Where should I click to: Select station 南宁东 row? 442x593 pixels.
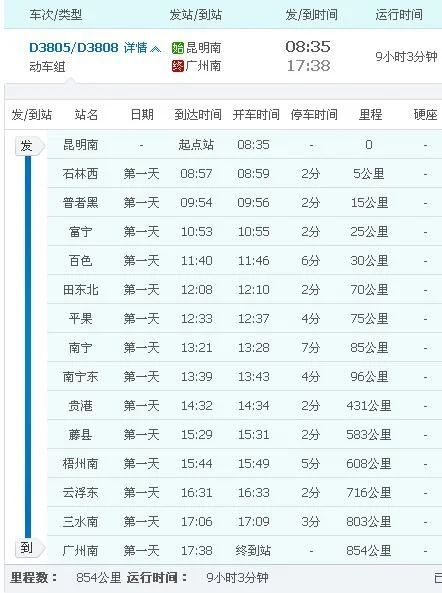pos(244,377)
